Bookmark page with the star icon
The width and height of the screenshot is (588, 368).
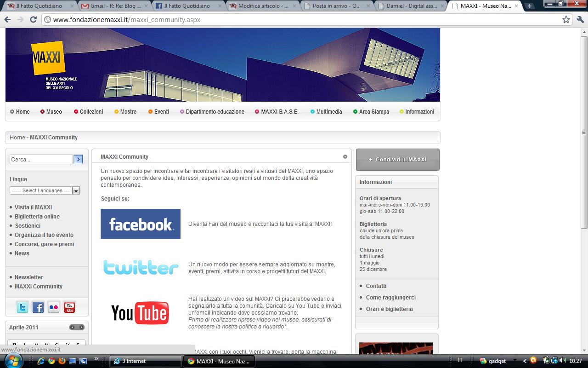tap(566, 20)
